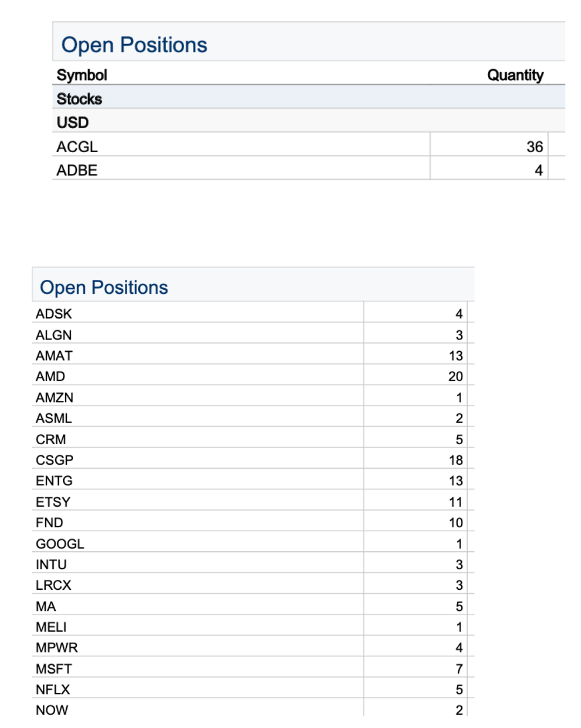
Task: Click the AMD quantity value 20
Action: [x=455, y=377]
